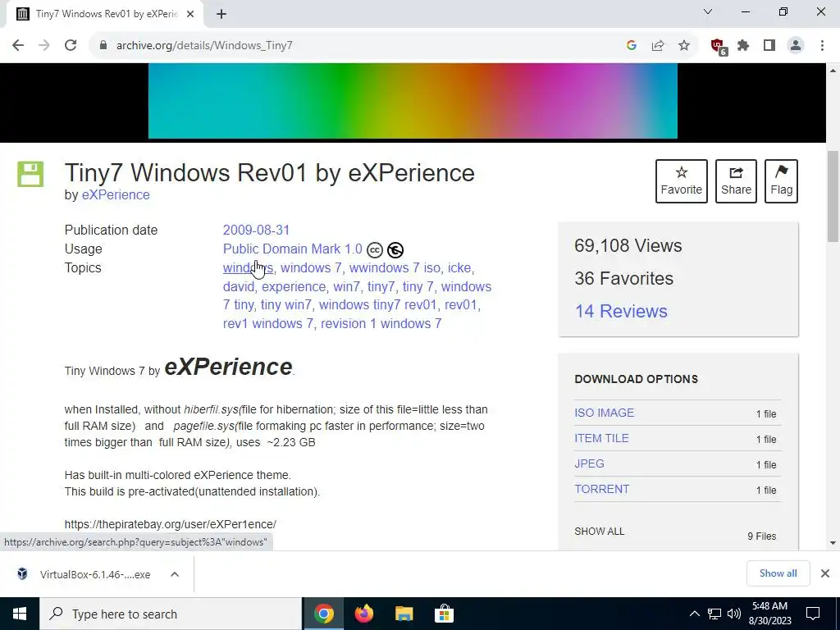This screenshot has height=630, width=840.
Task: Open the Public Domain Mark 1.0 link
Action: (293, 249)
